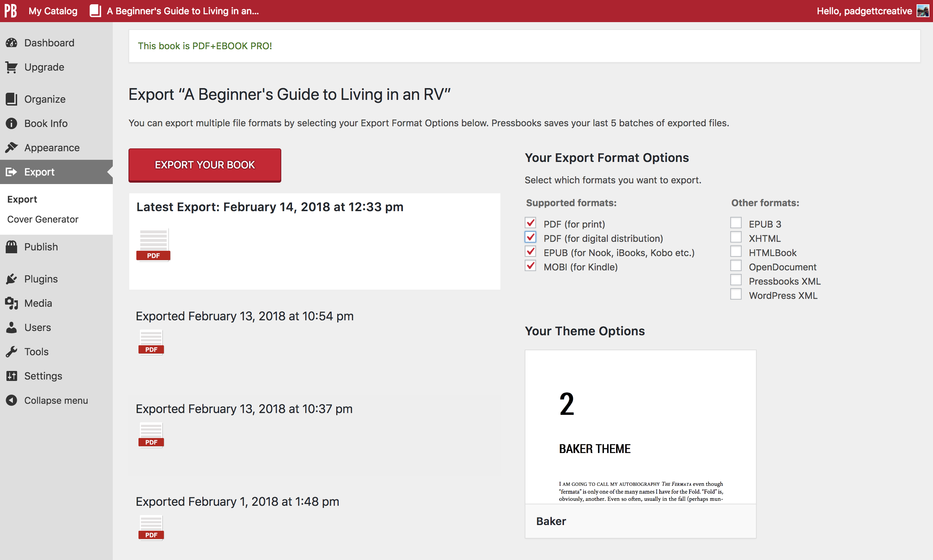The image size is (933, 560).
Task: Go to Organize section
Action: [x=45, y=99]
